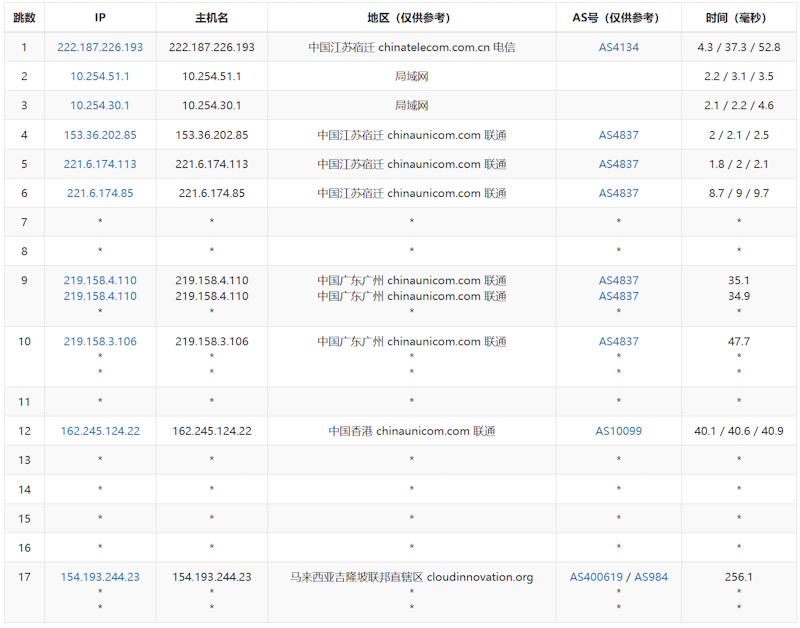
Task: Open the 10.254.30.1 link in IP column
Action: (100, 105)
